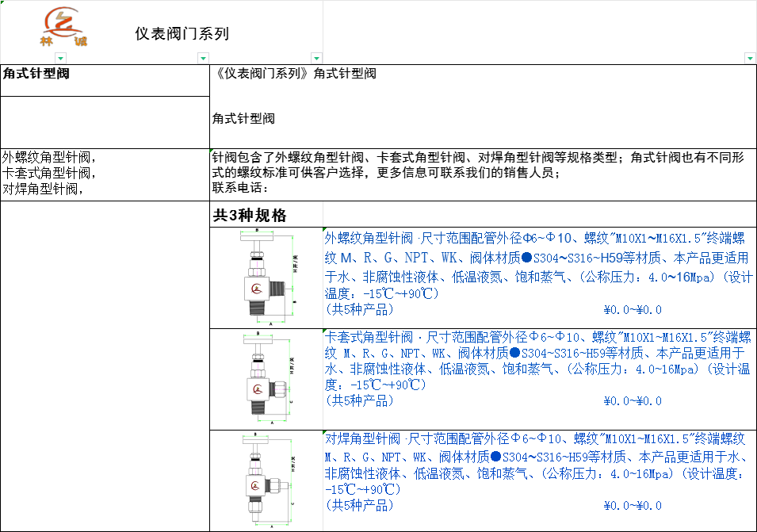Select the 仪表阀门系列 title cell
757x532 pixels.
(182, 33)
